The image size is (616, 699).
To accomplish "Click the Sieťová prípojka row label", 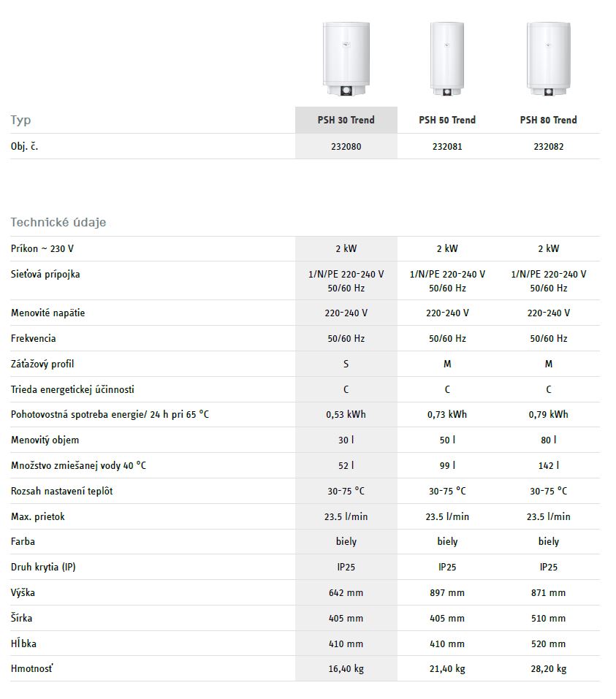I will (x=45, y=275).
